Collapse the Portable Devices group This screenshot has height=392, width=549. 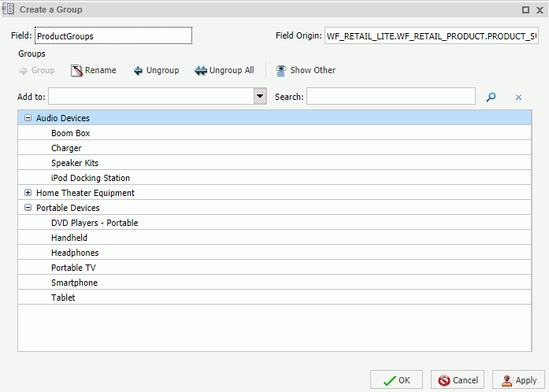point(28,208)
